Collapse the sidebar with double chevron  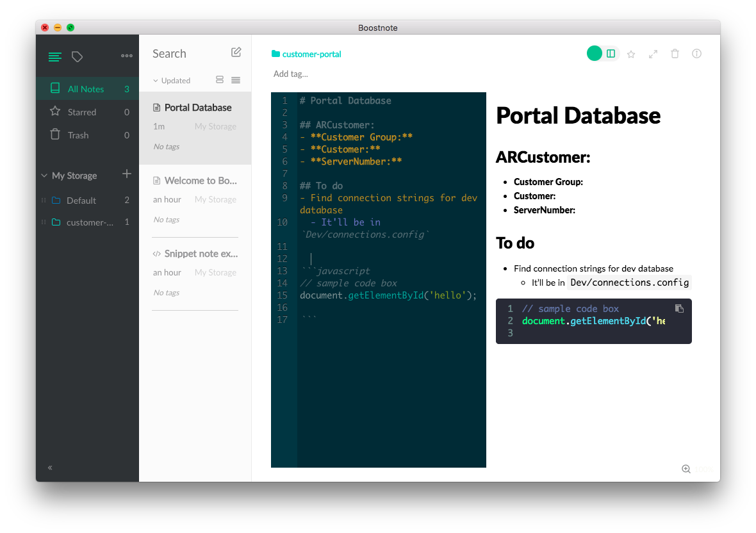(x=50, y=468)
